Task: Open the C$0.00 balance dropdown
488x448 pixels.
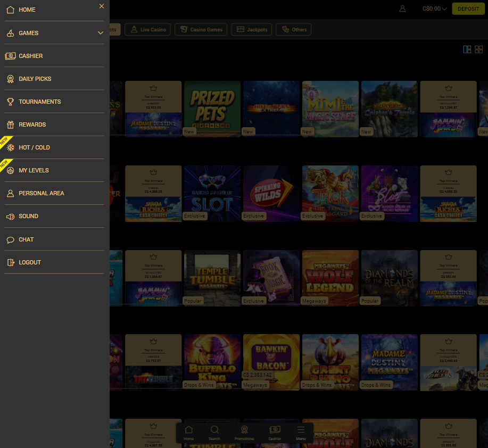Action: pos(434,9)
